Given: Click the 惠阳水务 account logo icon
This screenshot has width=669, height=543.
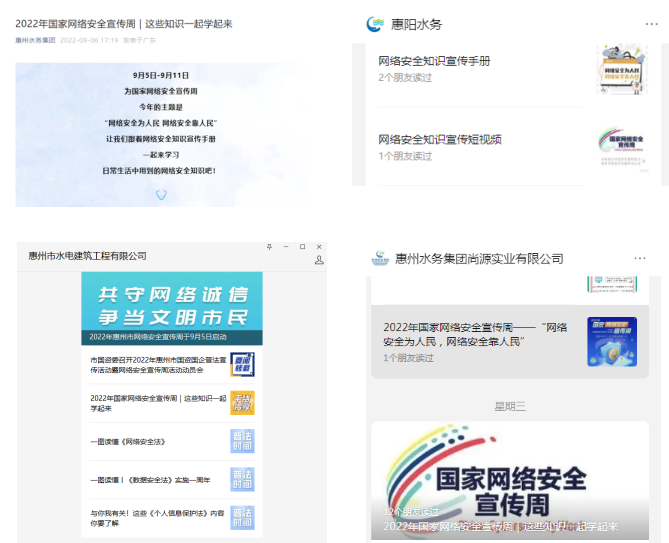Looking at the screenshot, I should [375, 24].
